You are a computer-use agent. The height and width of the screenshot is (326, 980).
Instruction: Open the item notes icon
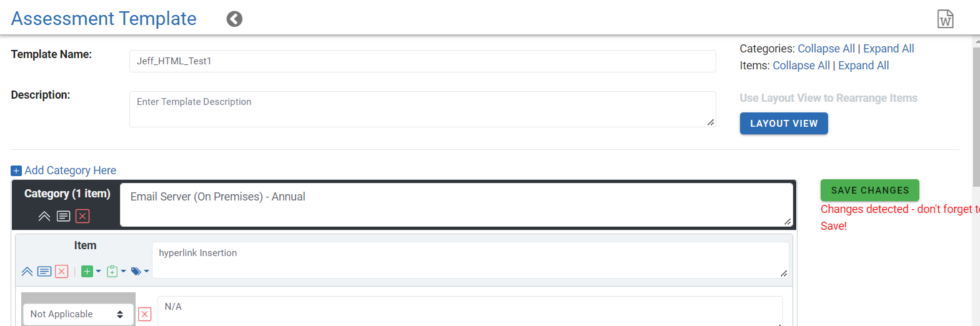tap(44, 272)
